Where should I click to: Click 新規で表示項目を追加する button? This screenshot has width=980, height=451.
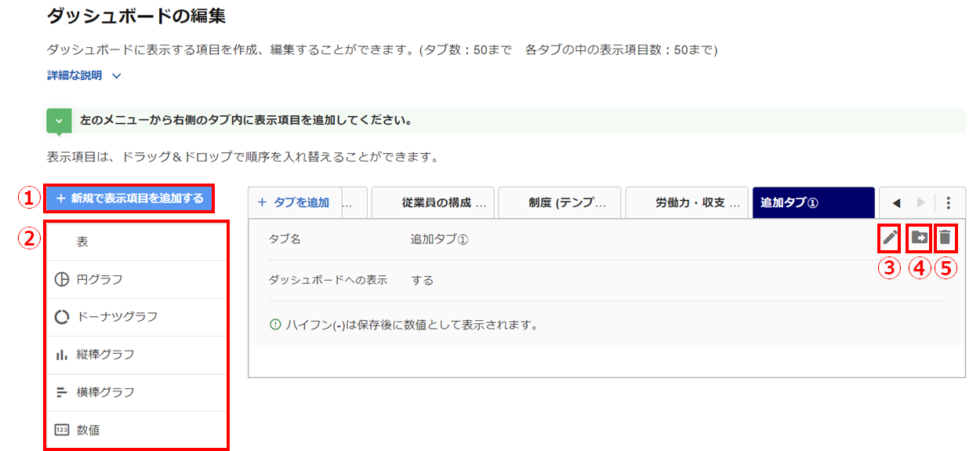[x=130, y=199]
